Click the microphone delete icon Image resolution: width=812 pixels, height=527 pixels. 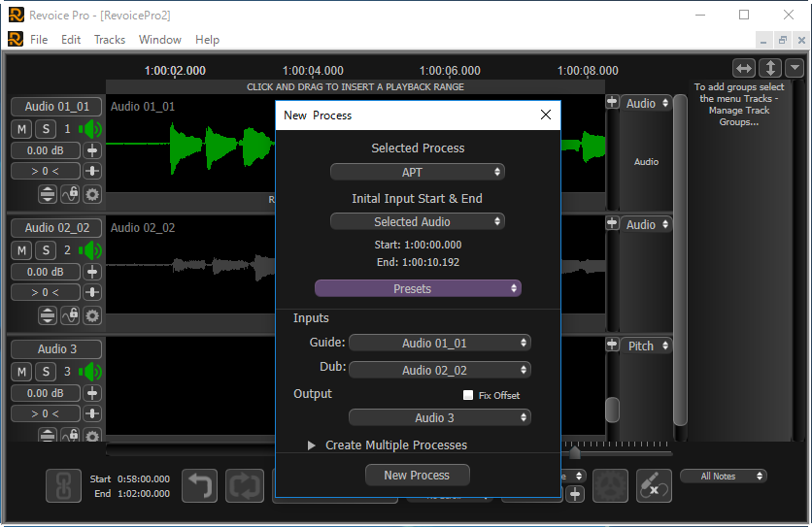[654, 485]
